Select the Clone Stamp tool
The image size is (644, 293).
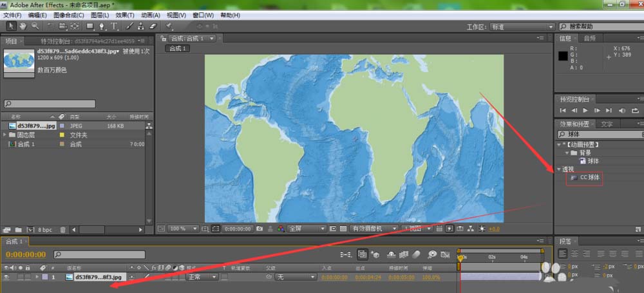[x=141, y=26]
